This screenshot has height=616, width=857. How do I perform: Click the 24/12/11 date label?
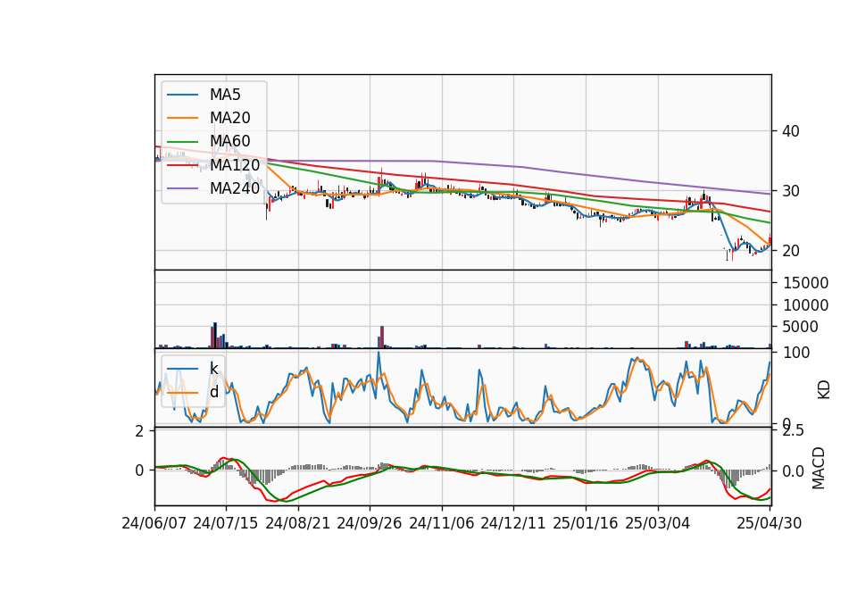pos(512,523)
